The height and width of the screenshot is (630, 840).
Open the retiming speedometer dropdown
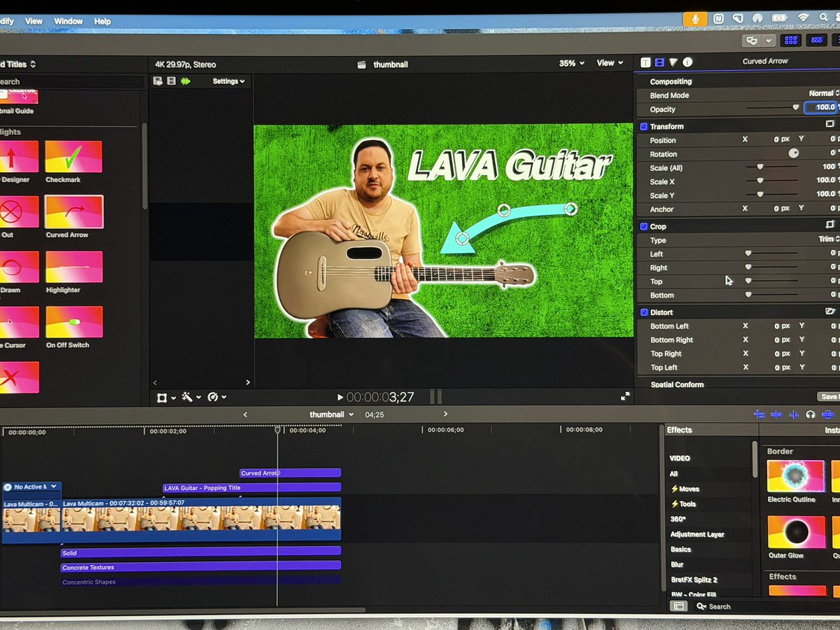[217, 397]
